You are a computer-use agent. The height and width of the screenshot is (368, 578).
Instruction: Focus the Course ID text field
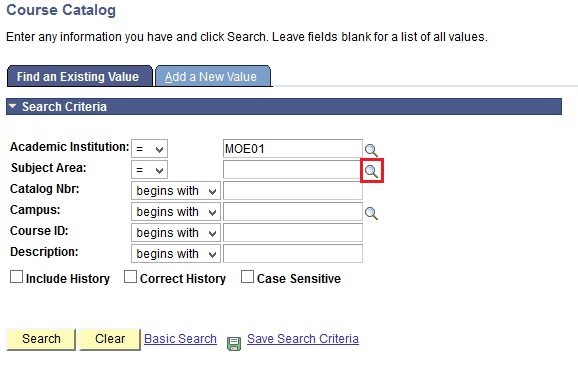(x=293, y=233)
